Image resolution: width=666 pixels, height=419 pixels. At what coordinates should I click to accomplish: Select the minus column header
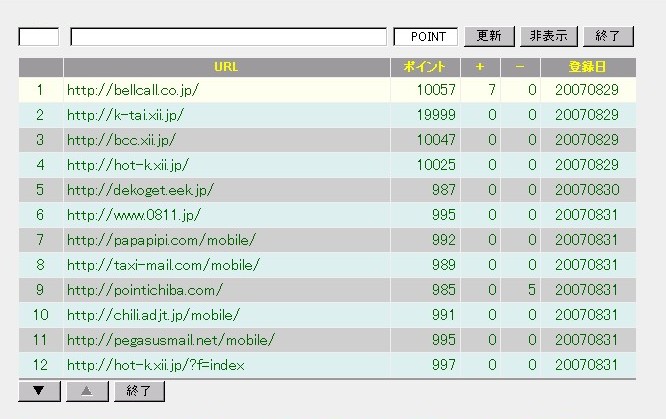pyautogui.click(x=520, y=67)
